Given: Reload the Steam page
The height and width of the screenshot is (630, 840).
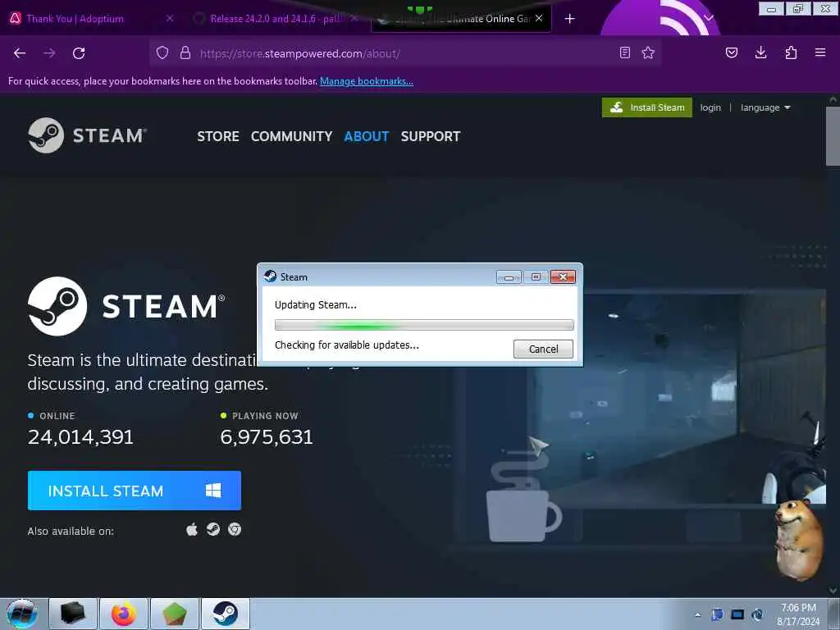Looking at the screenshot, I should pos(79,53).
